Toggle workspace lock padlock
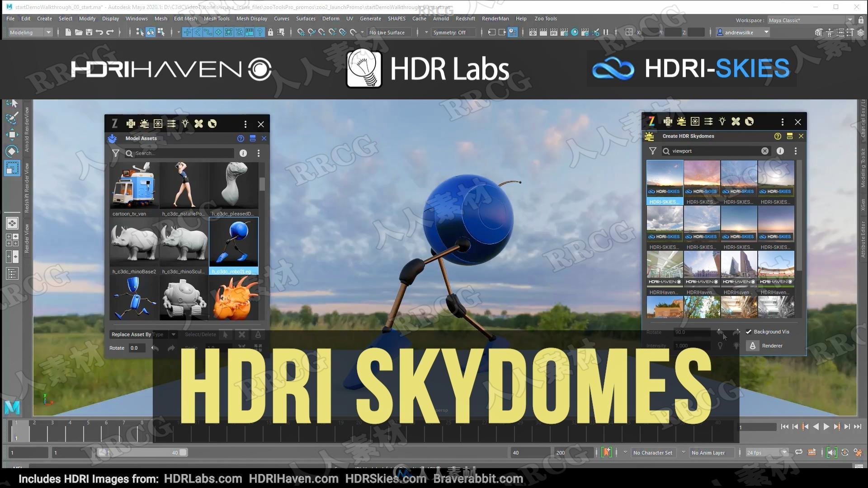The width and height of the screenshot is (868, 488). [x=861, y=20]
